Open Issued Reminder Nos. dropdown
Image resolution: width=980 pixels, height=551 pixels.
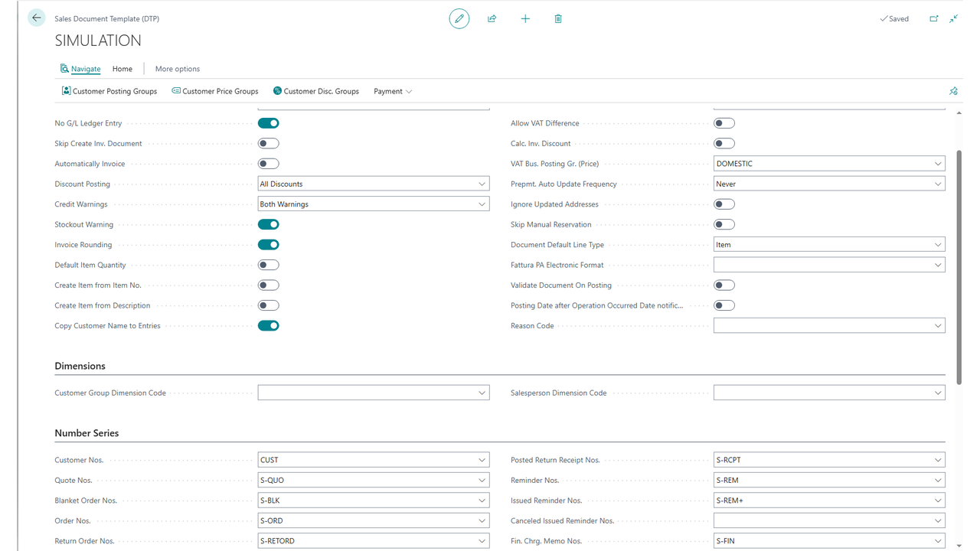(x=938, y=500)
